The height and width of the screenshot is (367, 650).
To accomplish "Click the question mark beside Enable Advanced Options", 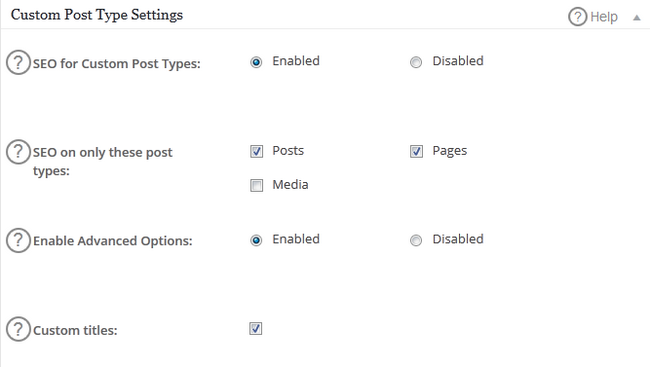I will [18, 241].
